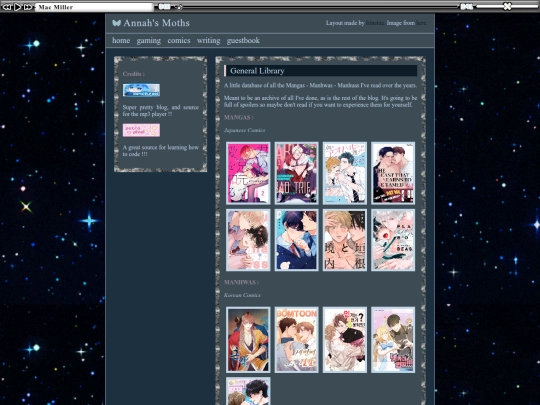The width and height of the screenshot is (540, 405).
Task: Click the butterfly icon beside Annah's Moths
Action: point(116,23)
